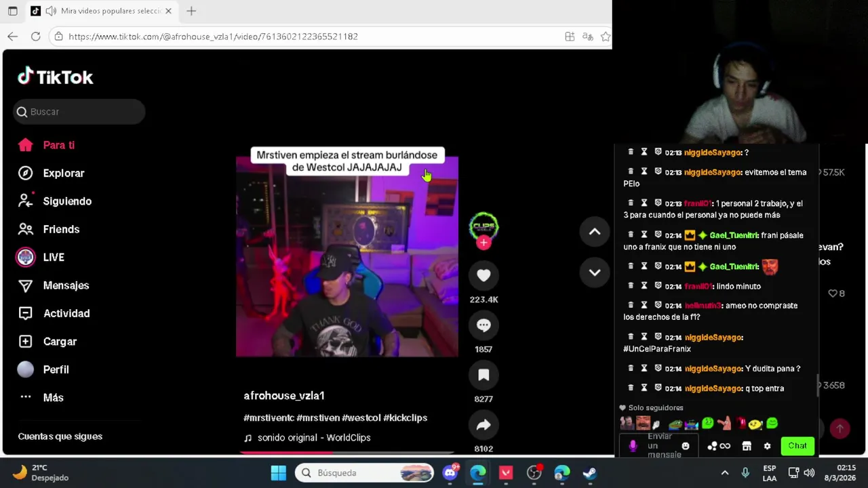868x488 pixels.
Task: Open the Windows Start menu
Action: point(278,473)
